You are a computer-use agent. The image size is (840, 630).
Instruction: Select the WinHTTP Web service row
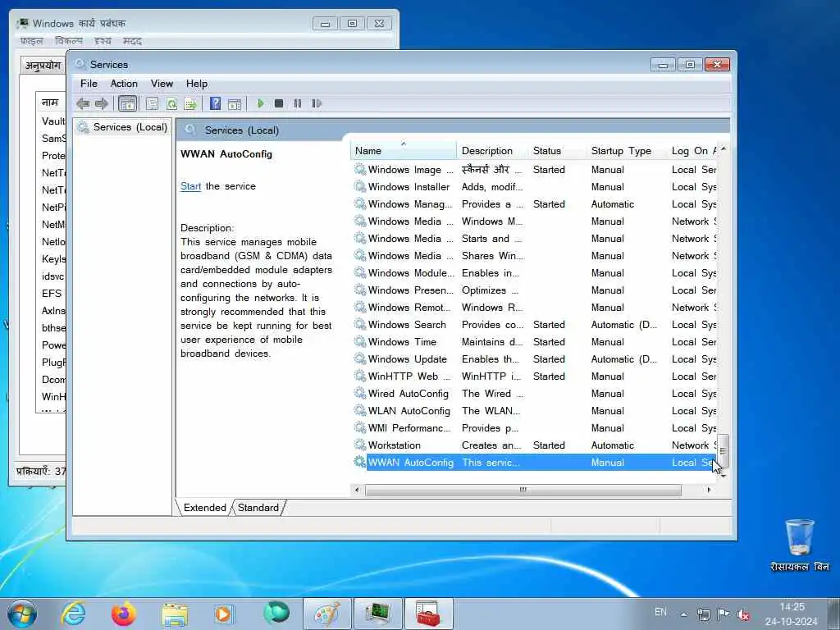[x=535, y=376]
